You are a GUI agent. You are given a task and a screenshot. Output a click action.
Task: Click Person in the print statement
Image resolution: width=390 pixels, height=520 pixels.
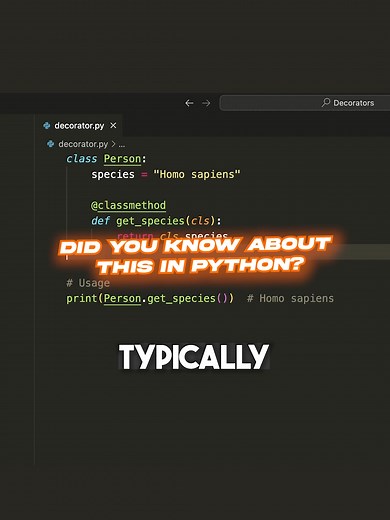pyautogui.click(x=122, y=298)
